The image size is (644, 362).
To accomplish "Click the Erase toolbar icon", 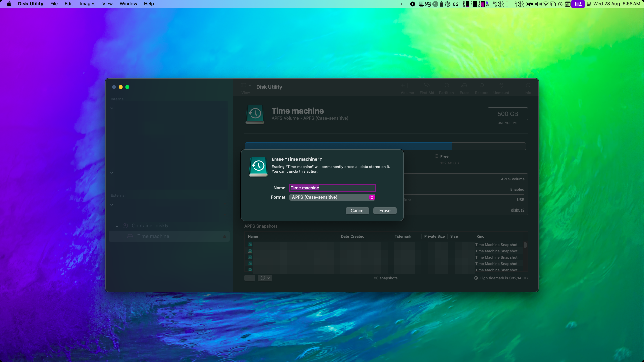I will click(x=464, y=85).
